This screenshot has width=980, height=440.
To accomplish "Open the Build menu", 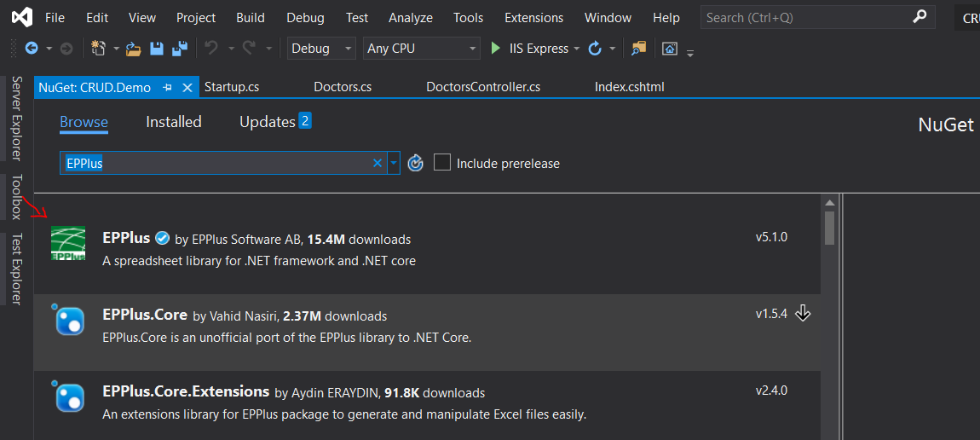I will click(250, 18).
